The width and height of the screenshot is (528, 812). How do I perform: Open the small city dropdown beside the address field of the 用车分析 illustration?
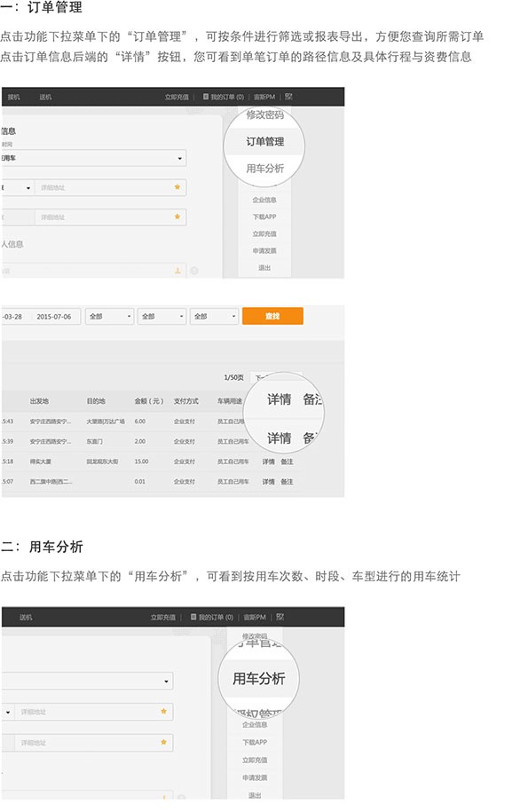pos(8,712)
